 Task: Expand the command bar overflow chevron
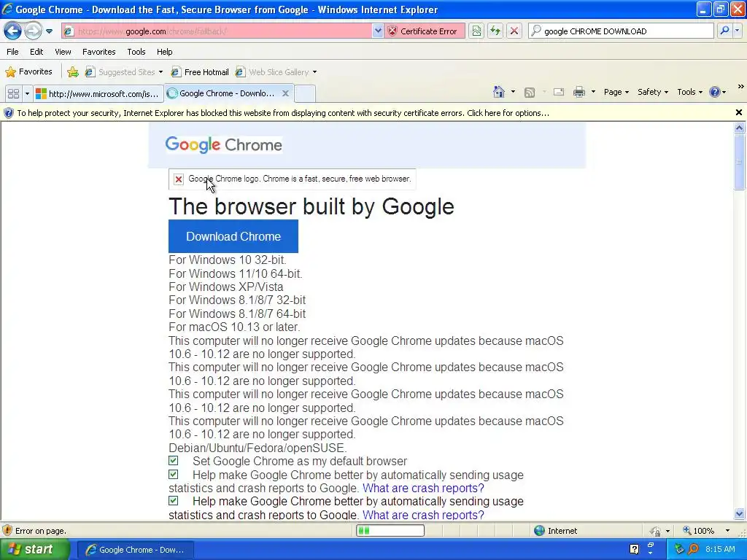point(740,87)
